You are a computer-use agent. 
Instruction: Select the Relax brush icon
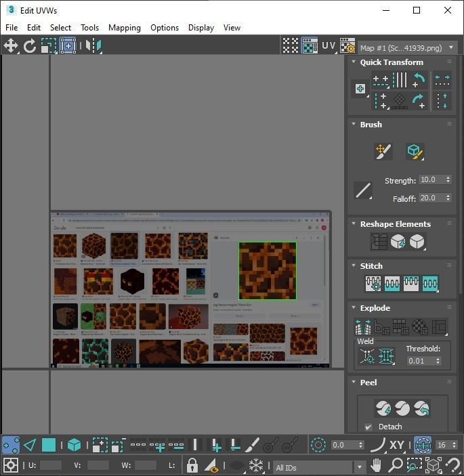[415, 151]
